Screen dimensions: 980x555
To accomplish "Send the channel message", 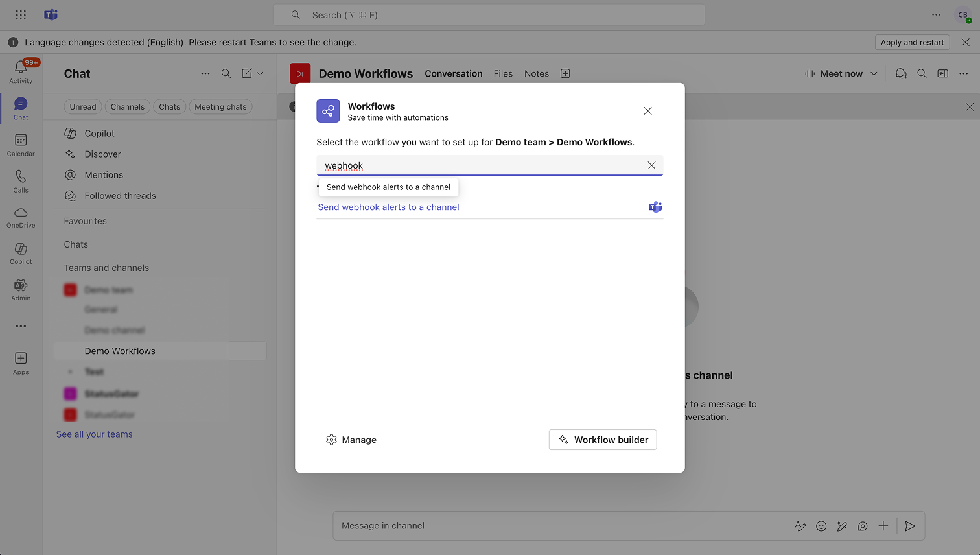I will point(910,526).
